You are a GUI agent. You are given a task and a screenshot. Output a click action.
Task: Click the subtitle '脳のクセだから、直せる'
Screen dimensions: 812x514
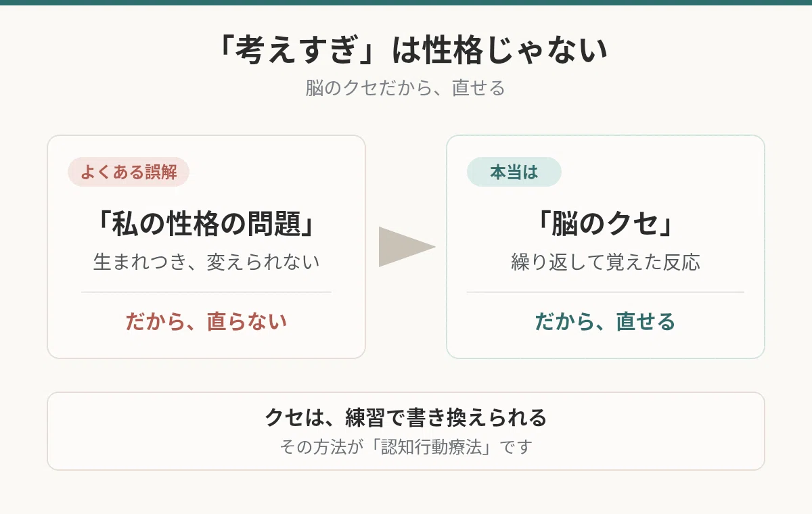(406, 89)
